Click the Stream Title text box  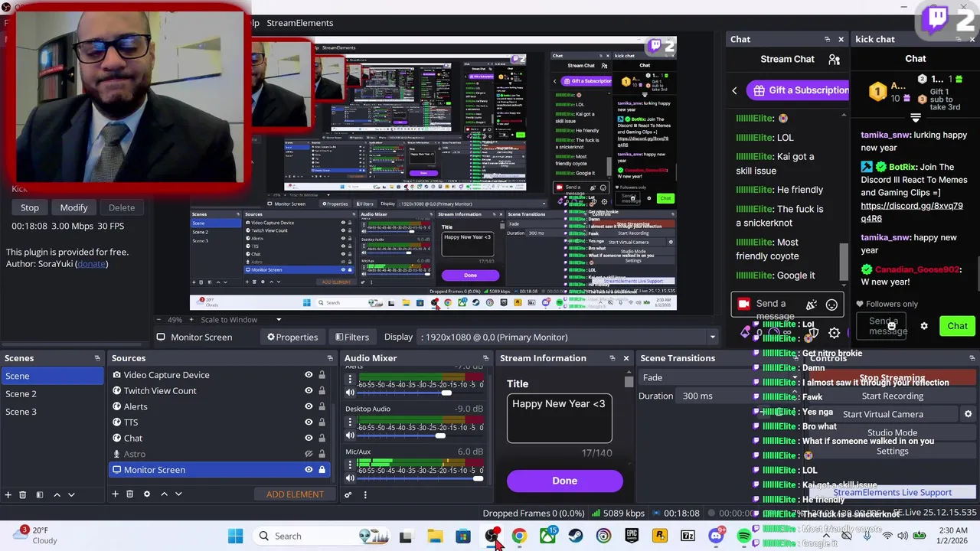[559, 419]
